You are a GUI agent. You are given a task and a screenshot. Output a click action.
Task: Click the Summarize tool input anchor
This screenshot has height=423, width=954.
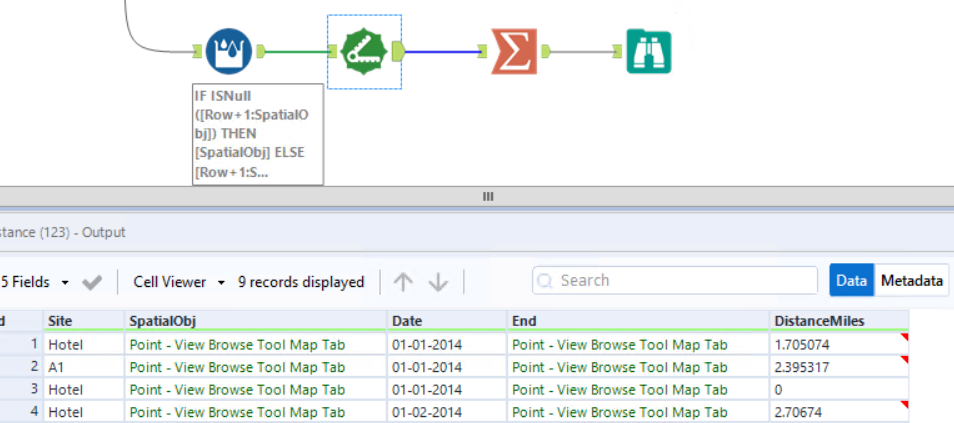(x=482, y=51)
